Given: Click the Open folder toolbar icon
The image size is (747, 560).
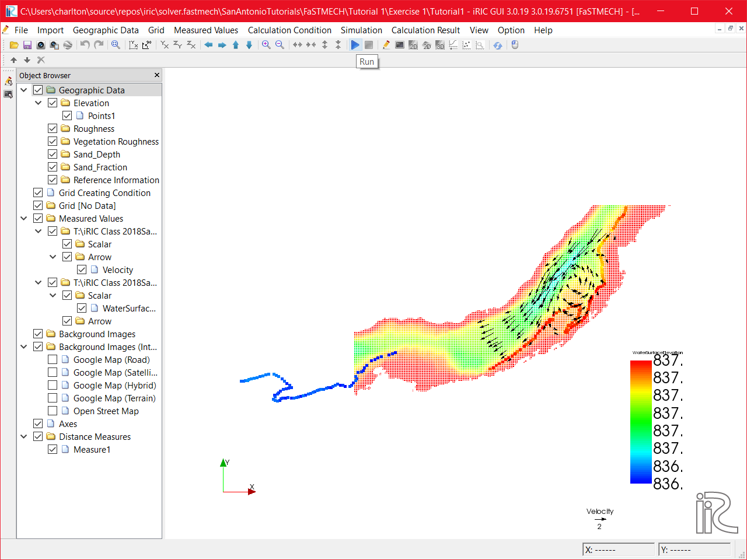Looking at the screenshot, I should (14, 45).
